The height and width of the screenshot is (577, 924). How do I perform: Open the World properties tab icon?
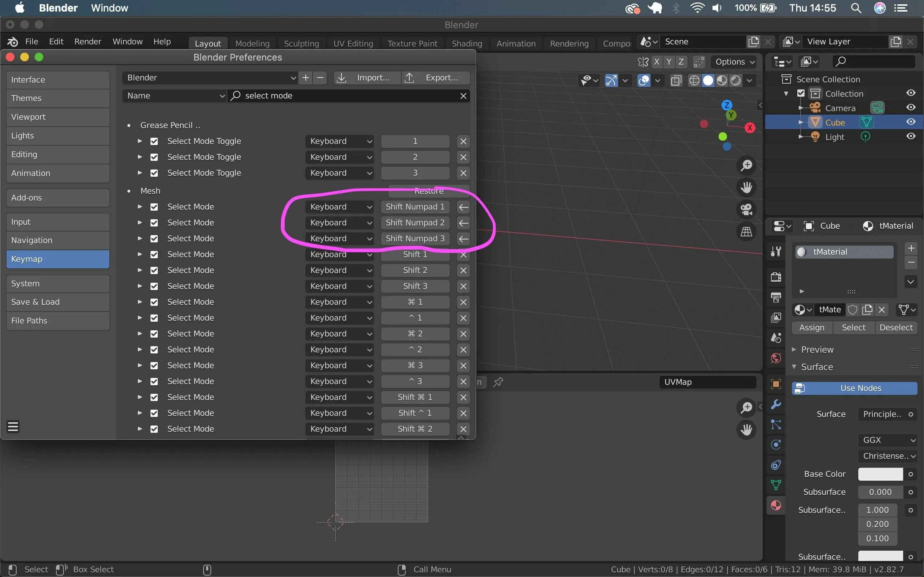pyautogui.click(x=776, y=358)
